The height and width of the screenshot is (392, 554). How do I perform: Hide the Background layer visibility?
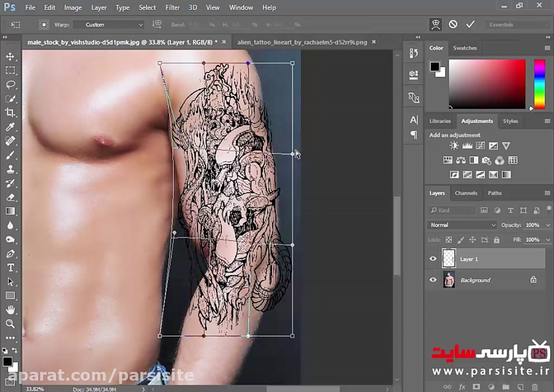point(433,280)
